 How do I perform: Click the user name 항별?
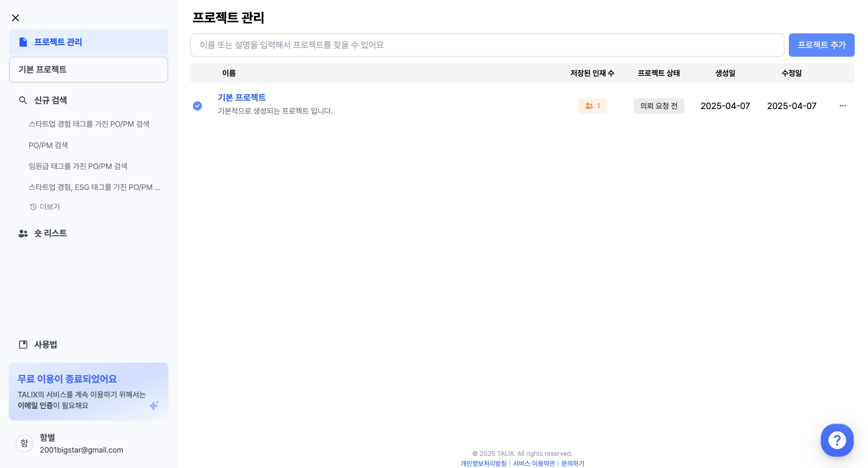pyautogui.click(x=48, y=438)
